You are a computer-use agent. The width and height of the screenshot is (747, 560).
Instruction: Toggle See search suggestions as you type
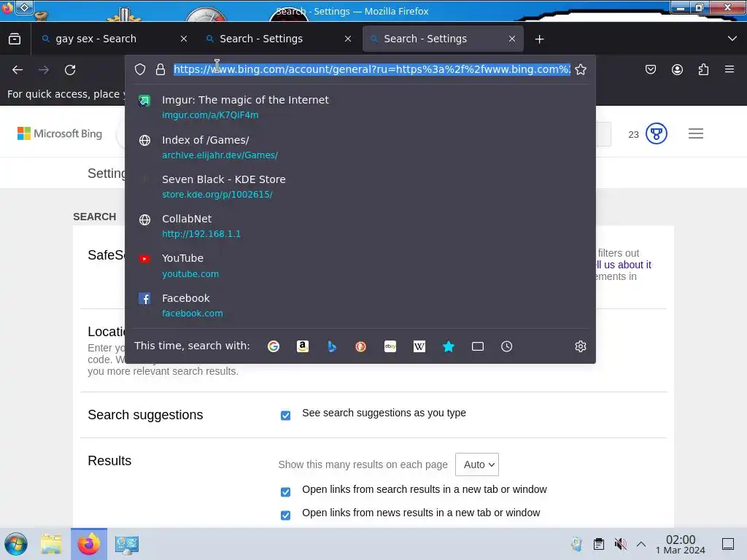[285, 416]
